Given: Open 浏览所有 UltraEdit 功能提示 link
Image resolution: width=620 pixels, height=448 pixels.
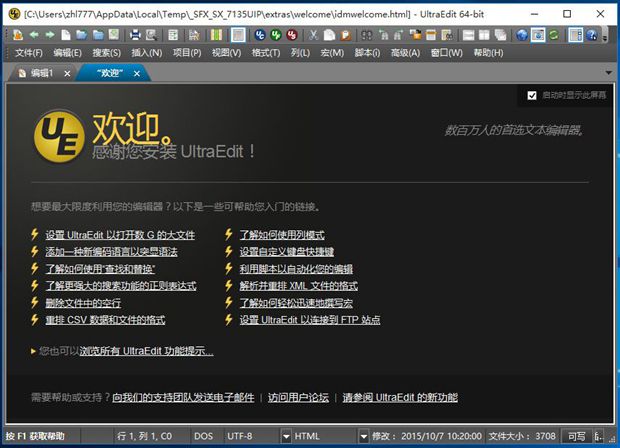Looking at the screenshot, I should 146,351.
